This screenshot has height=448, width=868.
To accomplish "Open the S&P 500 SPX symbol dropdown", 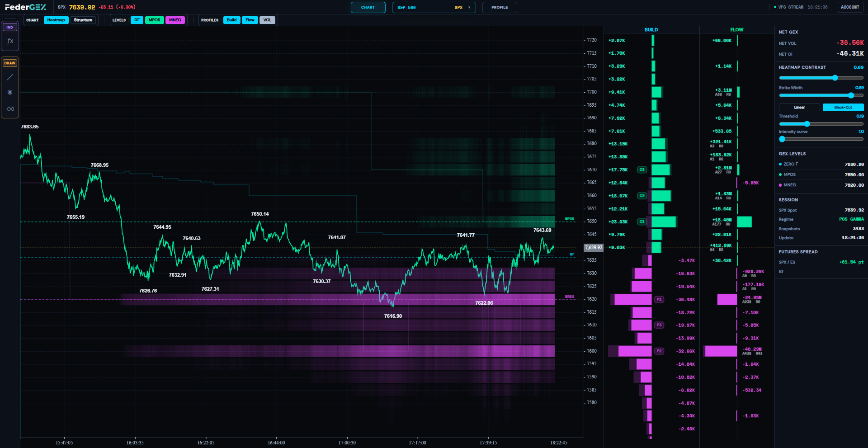I will (x=434, y=7).
